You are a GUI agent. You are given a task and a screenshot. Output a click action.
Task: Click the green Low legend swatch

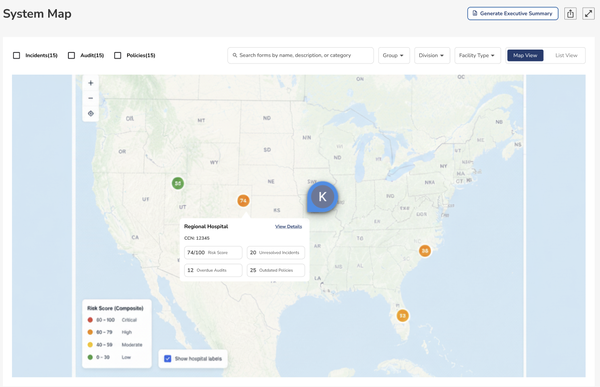(90, 357)
